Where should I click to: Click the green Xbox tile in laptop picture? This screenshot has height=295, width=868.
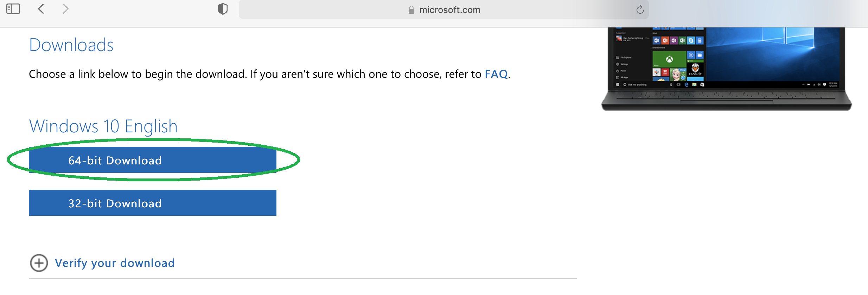pos(669,59)
